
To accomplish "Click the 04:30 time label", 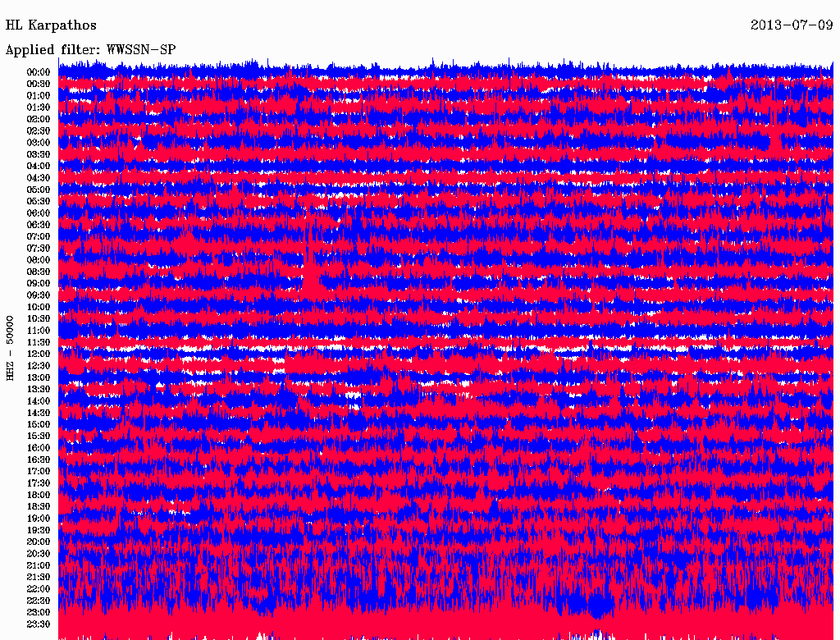I will [x=39, y=178].
